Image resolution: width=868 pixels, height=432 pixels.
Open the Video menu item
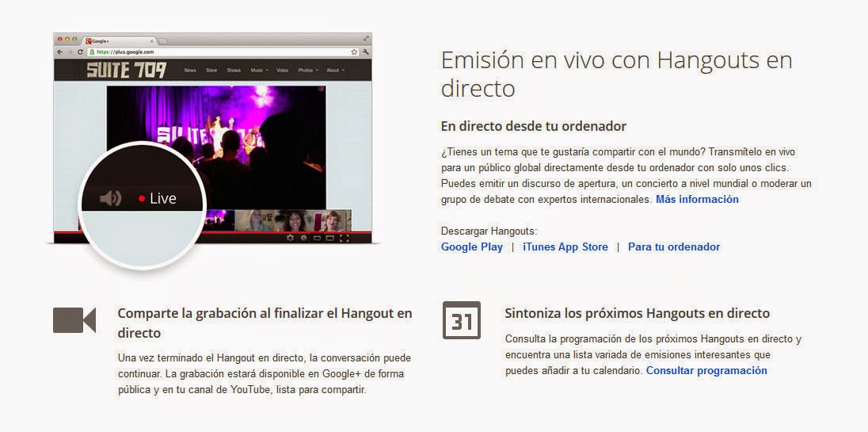(x=282, y=71)
